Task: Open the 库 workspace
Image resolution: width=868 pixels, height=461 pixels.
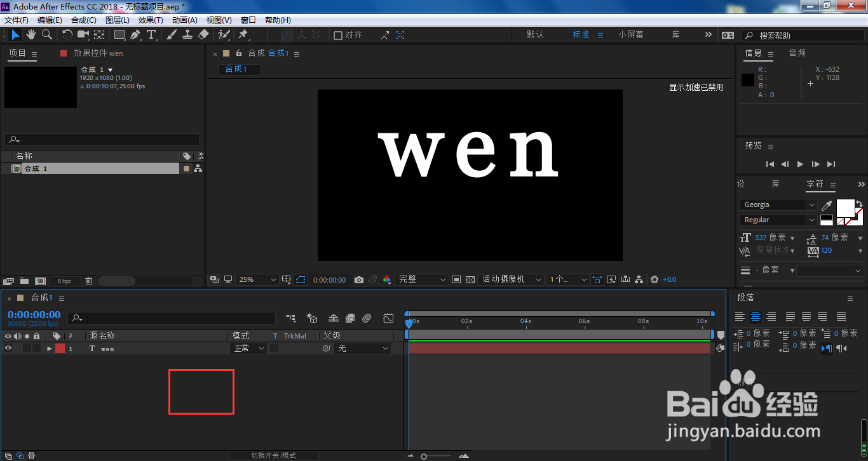Action: [x=676, y=35]
